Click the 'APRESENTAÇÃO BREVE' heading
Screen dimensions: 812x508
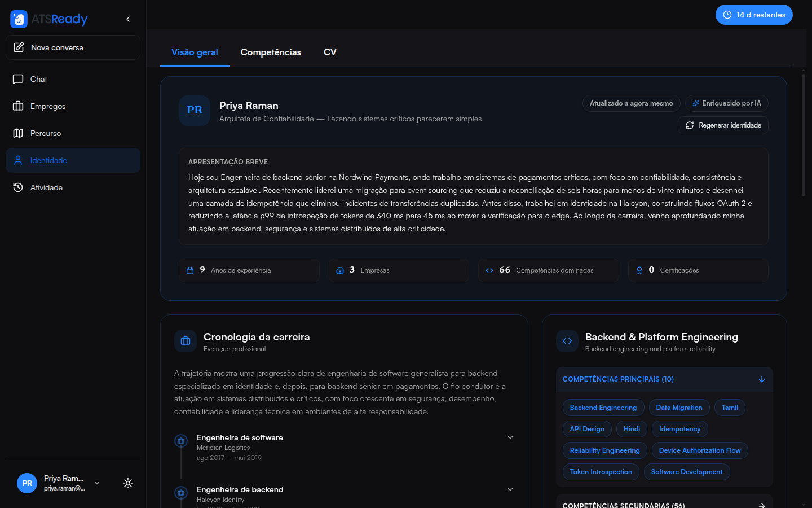228,162
